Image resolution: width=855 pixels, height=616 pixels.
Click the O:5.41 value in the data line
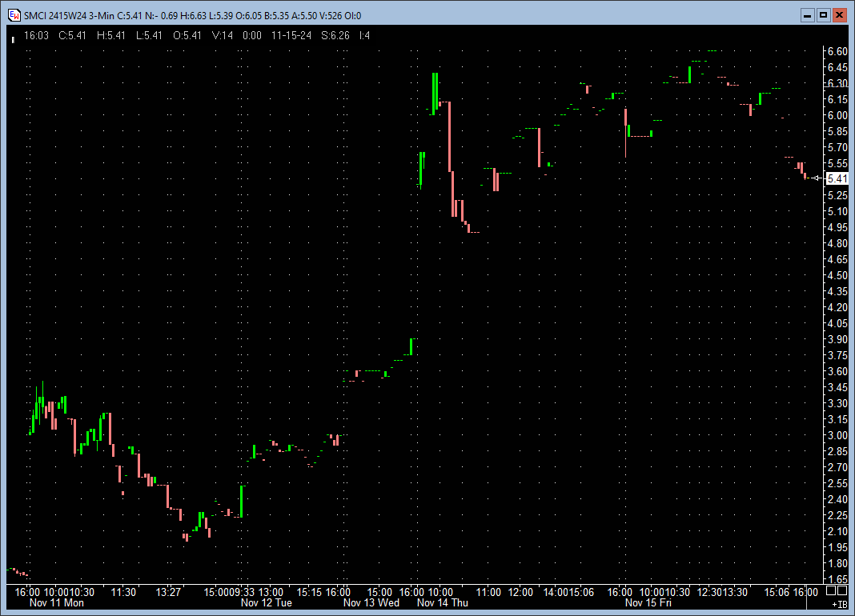tap(187, 35)
